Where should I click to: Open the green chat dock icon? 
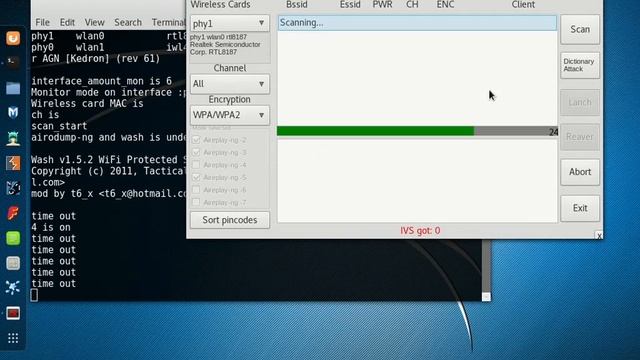(13, 238)
